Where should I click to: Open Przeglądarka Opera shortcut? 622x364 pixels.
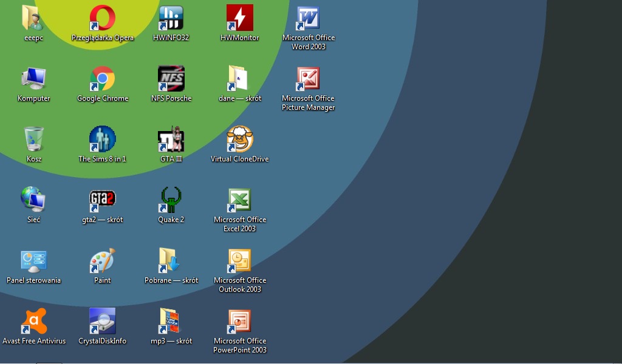point(102,18)
